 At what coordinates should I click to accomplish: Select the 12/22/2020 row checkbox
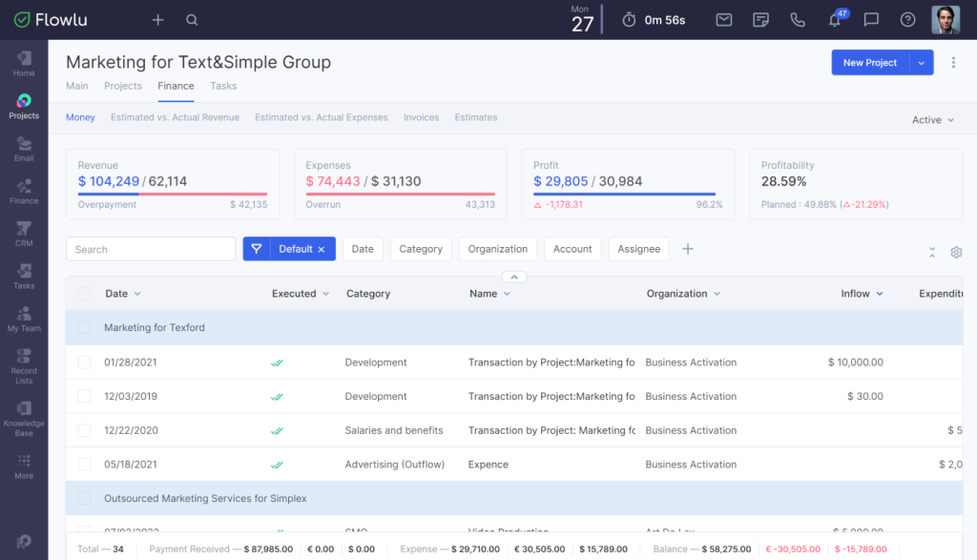click(84, 430)
